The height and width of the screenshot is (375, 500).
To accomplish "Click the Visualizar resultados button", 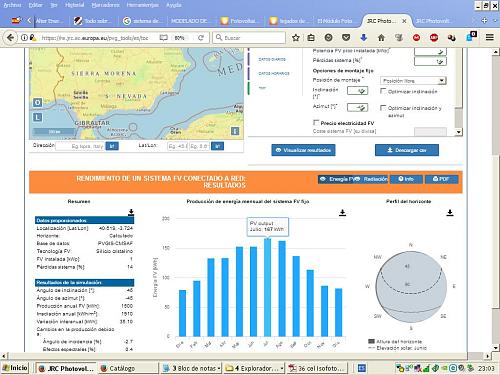I will tap(303, 150).
